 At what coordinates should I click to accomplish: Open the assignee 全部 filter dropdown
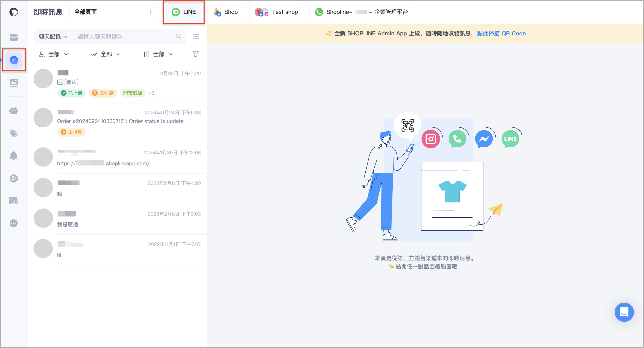(53, 54)
